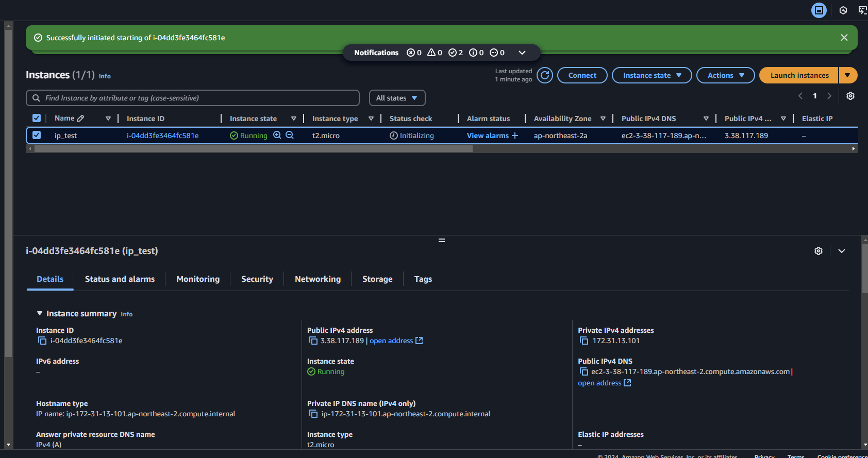The image size is (868, 458).
Task: Switch to the Networking tab
Action: pyautogui.click(x=318, y=279)
